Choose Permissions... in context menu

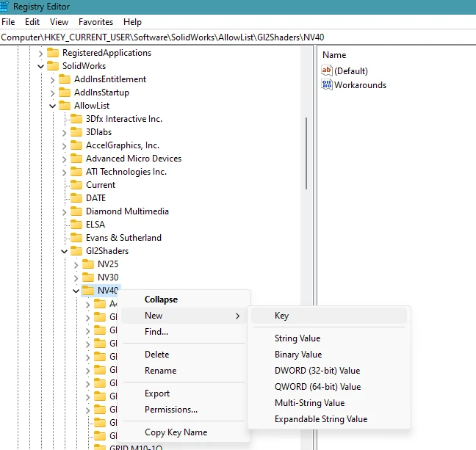coord(170,410)
